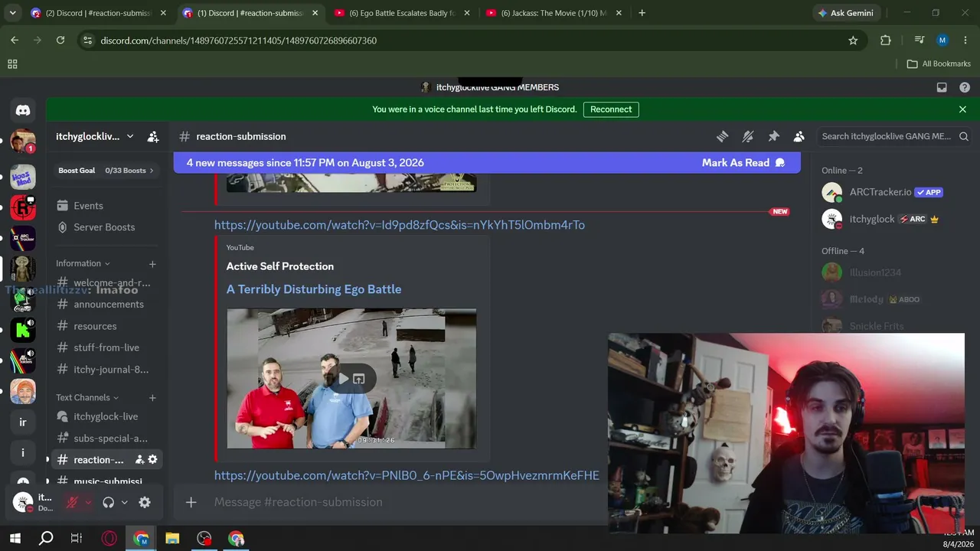This screenshot has height=551, width=980.
Task: Collapse the Information category
Action: [83, 263]
